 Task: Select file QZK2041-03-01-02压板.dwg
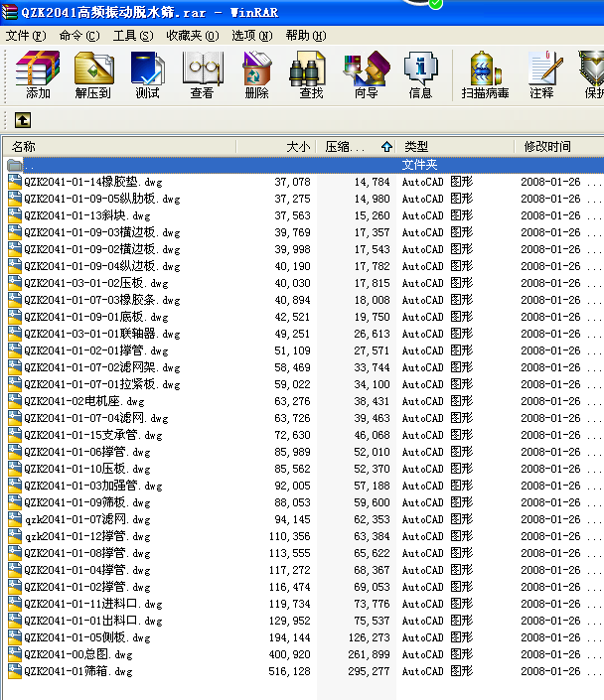point(96,283)
